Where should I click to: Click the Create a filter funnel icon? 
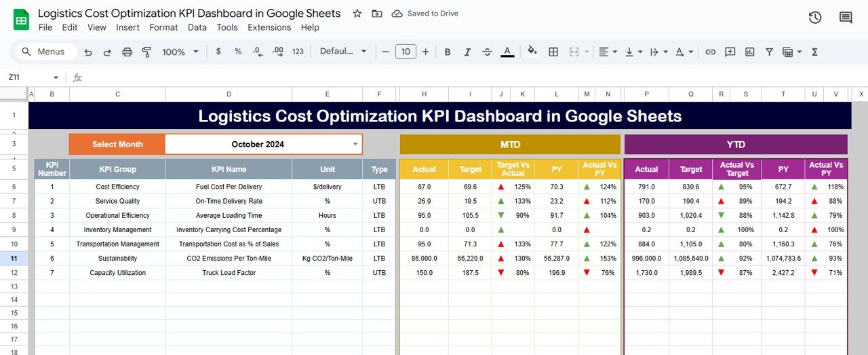click(769, 52)
